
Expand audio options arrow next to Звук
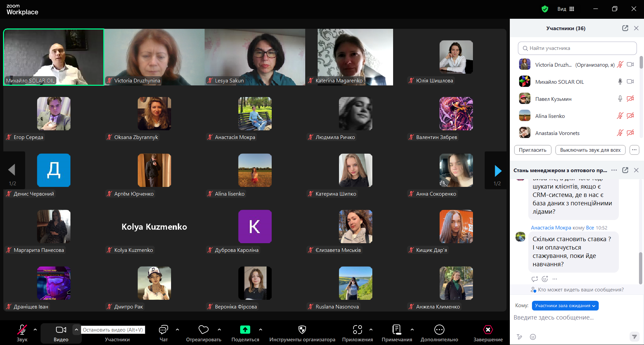tap(35, 330)
